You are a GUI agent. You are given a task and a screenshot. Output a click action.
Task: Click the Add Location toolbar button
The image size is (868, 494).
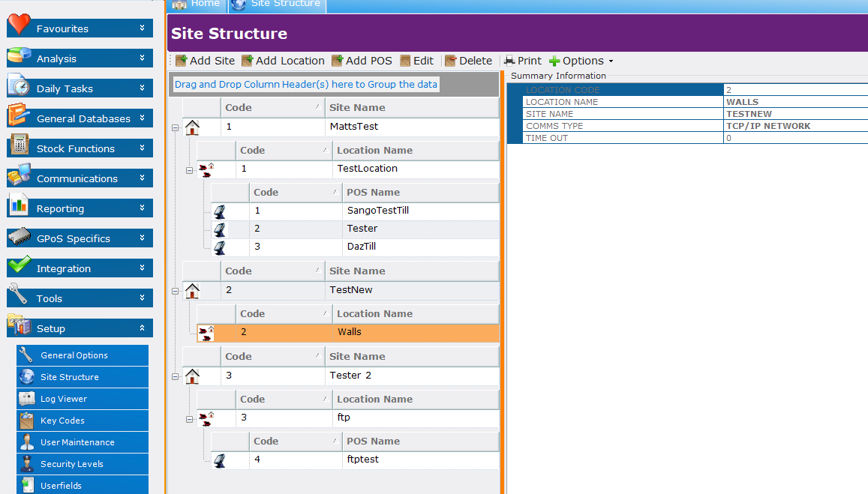pyautogui.click(x=283, y=61)
